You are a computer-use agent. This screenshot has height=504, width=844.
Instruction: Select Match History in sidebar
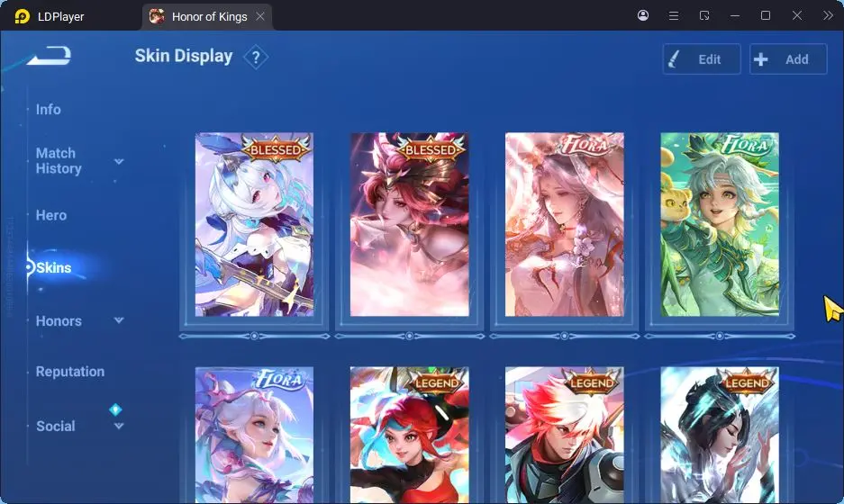tap(59, 161)
